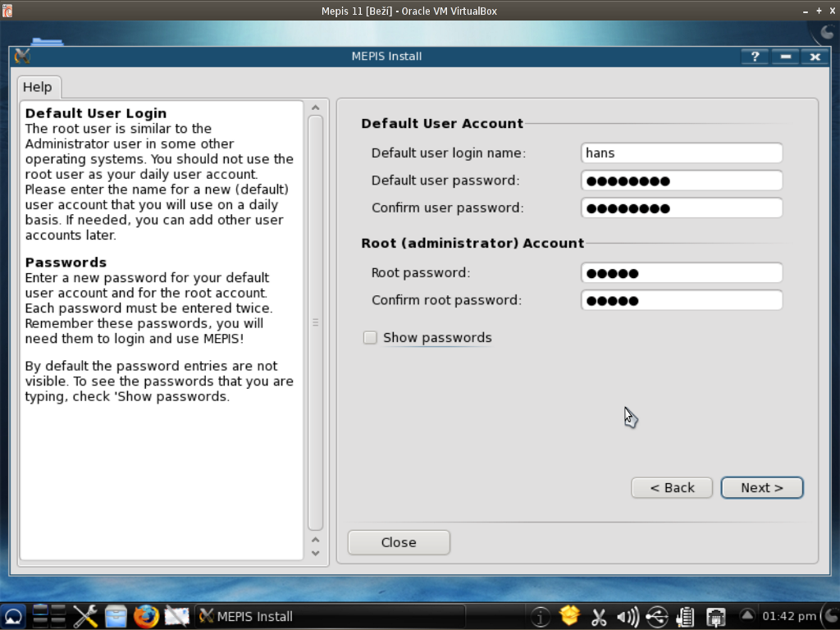Click the volume speaker tray icon
Viewport: 840px width, 630px height.
coord(628,617)
